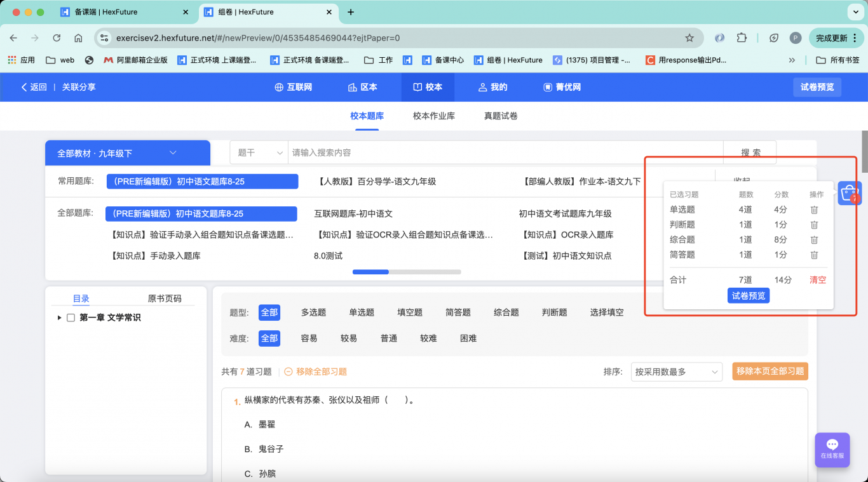Bookmark this page with star icon
868x482 pixels.
[x=689, y=38]
